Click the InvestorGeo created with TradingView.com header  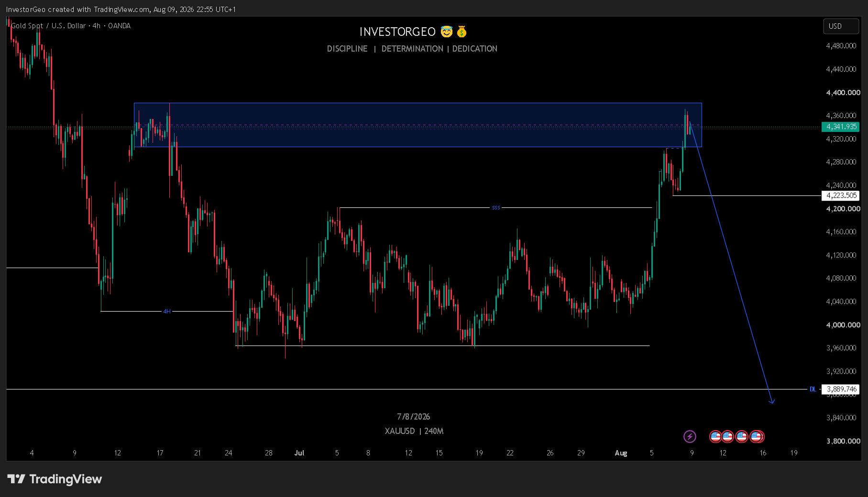coord(121,10)
